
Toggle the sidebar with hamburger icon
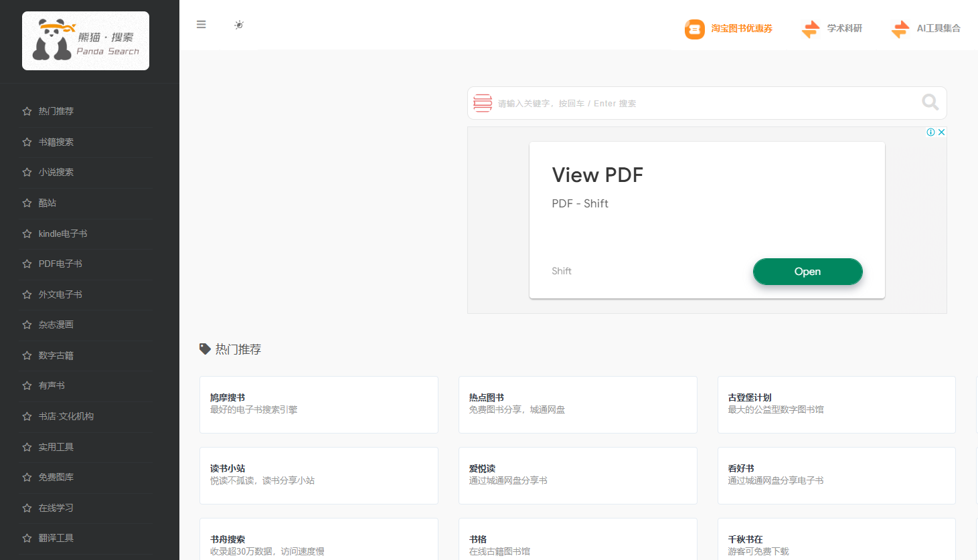[x=201, y=25]
